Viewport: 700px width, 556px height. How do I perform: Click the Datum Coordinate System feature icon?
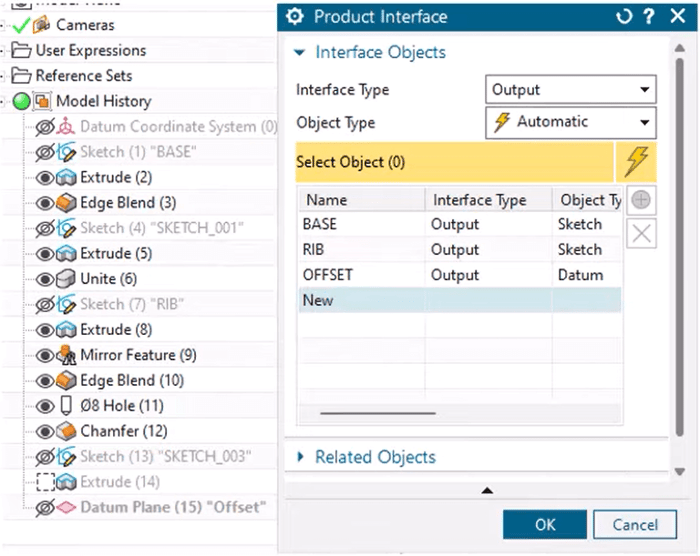coord(66,127)
